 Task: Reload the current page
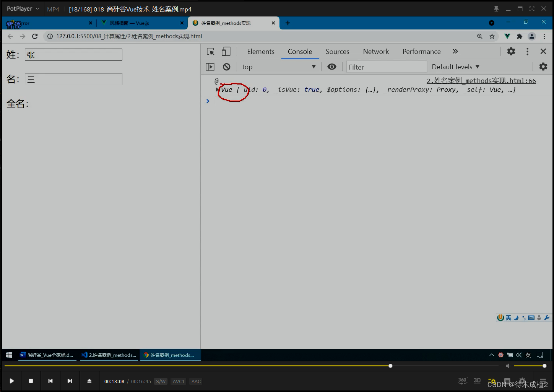[x=35, y=36]
